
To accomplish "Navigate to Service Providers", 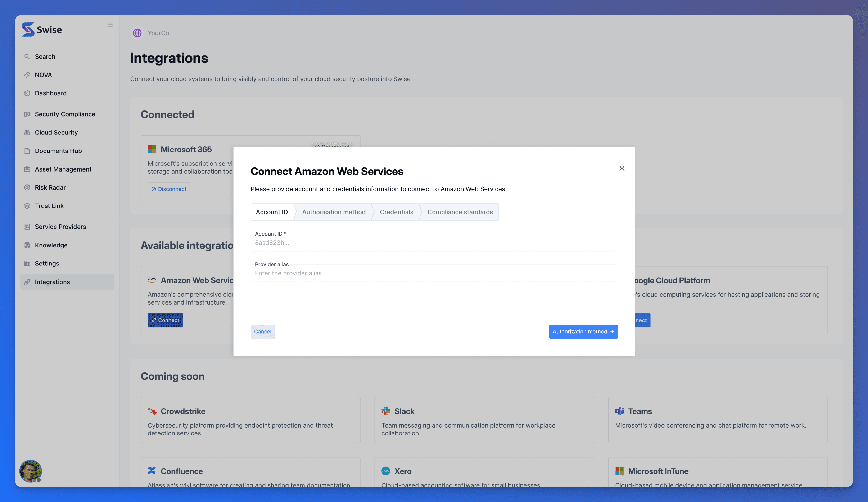I will pyautogui.click(x=67, y=227).
